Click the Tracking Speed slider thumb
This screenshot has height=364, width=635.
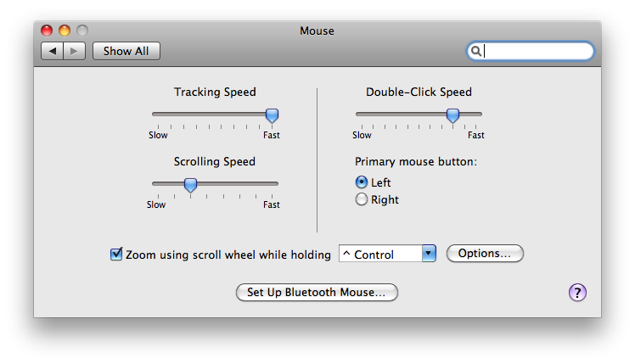[x=272, y=115]
